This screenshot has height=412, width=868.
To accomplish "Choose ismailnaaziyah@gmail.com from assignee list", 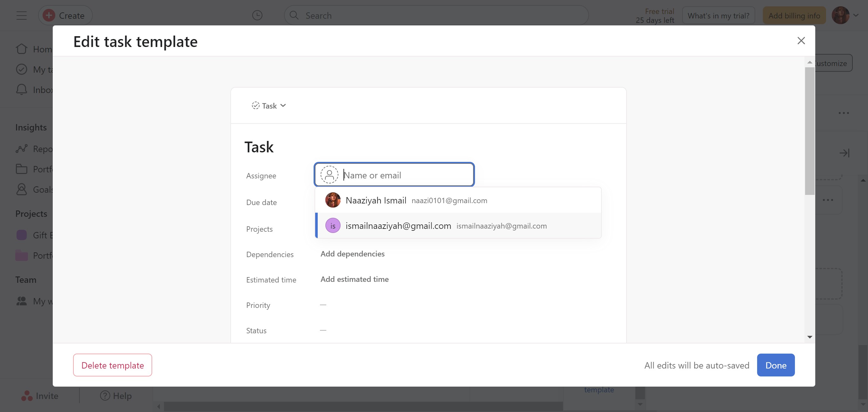I will (x=398, y=226).
